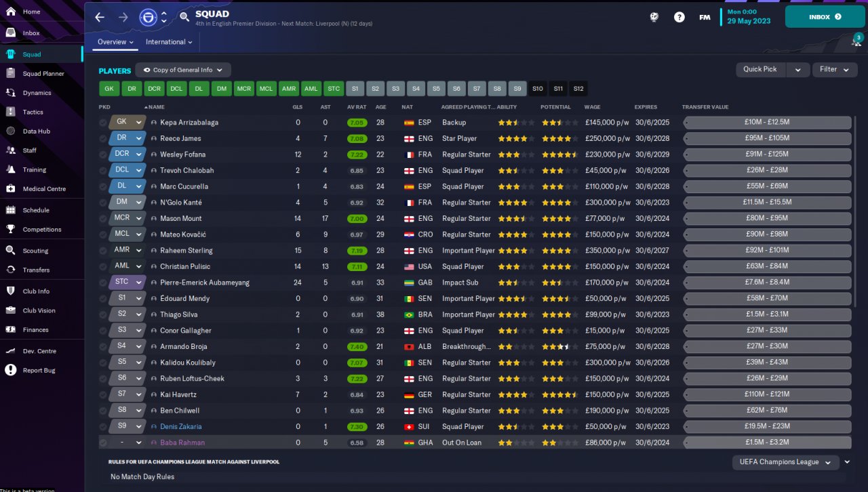
Task: Open the S1 position dropdown for Mendy
Action: click(127, 298)
